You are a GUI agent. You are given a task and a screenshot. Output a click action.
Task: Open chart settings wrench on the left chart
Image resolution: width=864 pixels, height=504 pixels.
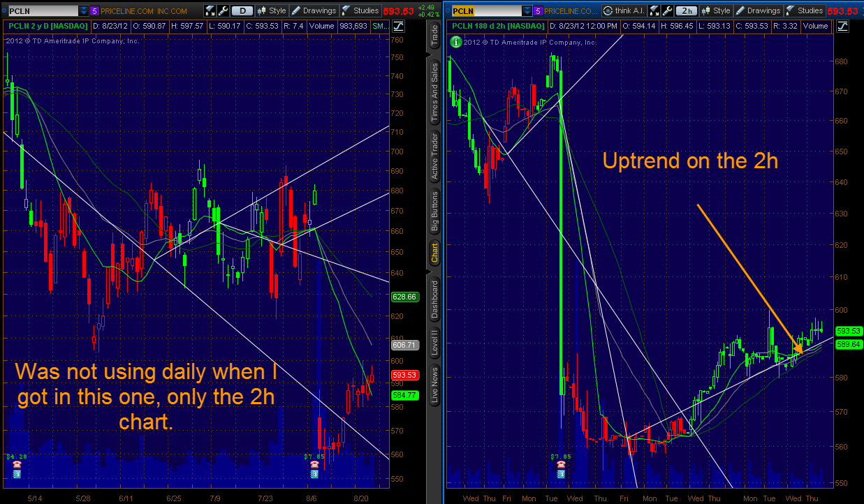pos(222,10)
